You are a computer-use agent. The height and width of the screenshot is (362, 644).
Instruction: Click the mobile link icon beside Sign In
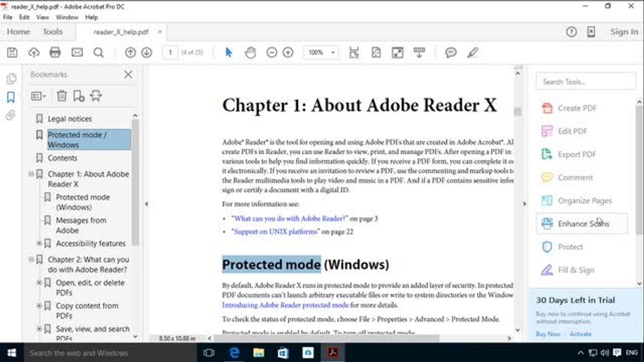[591, 32]
